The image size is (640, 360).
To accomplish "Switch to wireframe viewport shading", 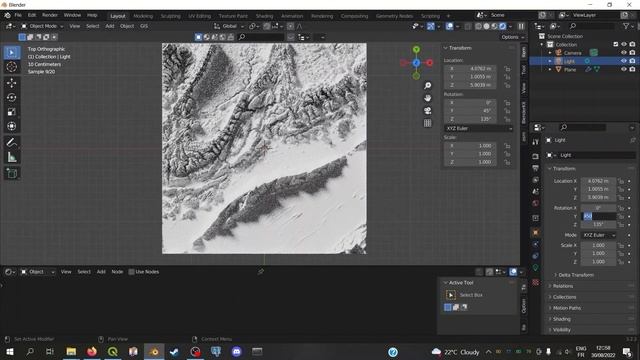I will [x=478, y=26].
